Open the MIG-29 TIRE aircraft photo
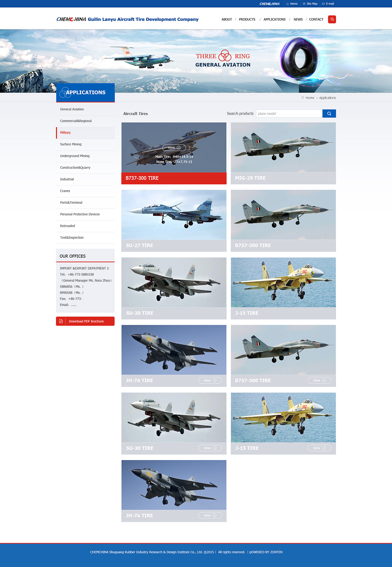 pos(283,147)
